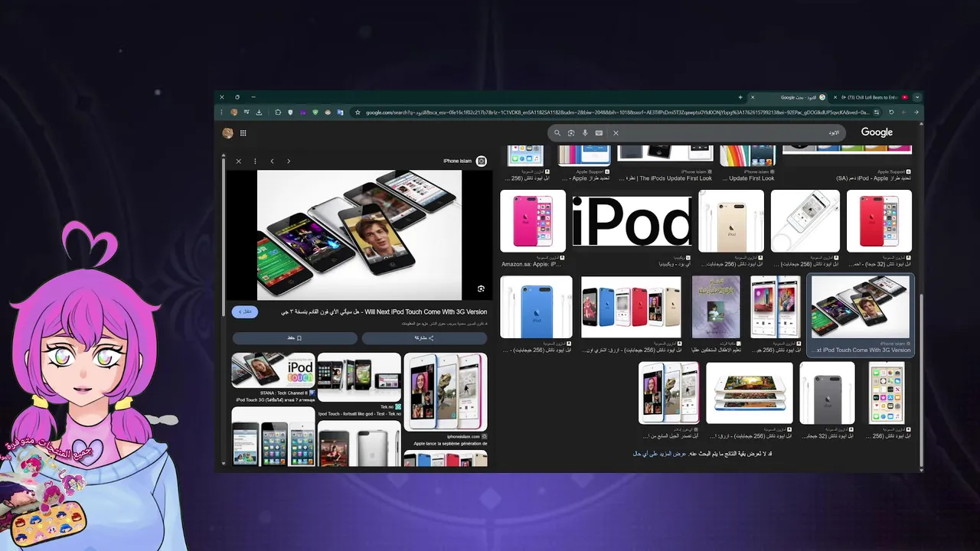Open the large preview image of iPod Touches

[x=359, y=235]
